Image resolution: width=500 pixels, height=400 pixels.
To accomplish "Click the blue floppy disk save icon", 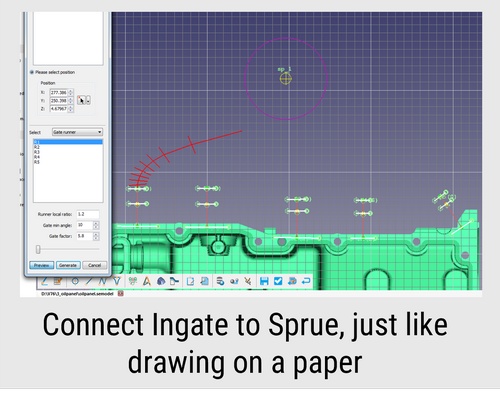I will point(264,281).
